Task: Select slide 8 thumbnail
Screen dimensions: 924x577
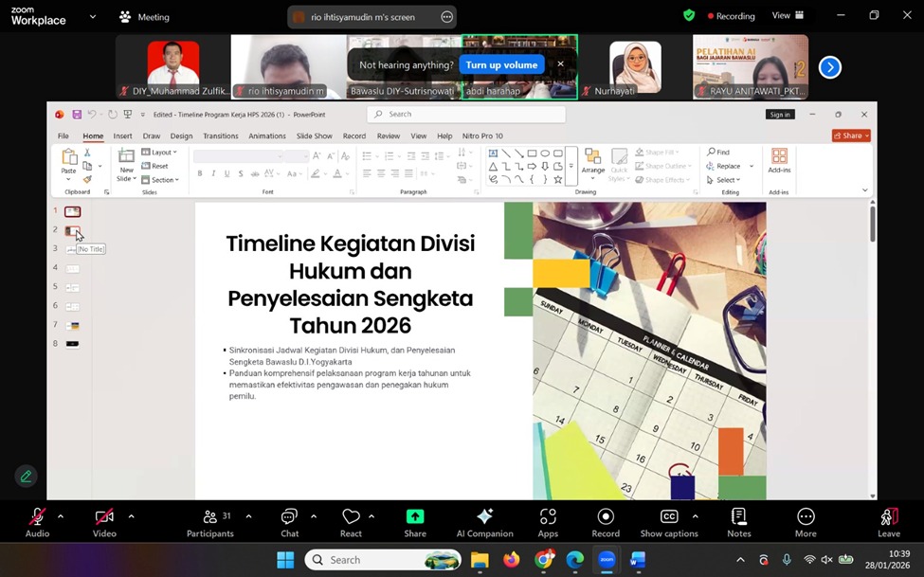Action: pos(72,344)
